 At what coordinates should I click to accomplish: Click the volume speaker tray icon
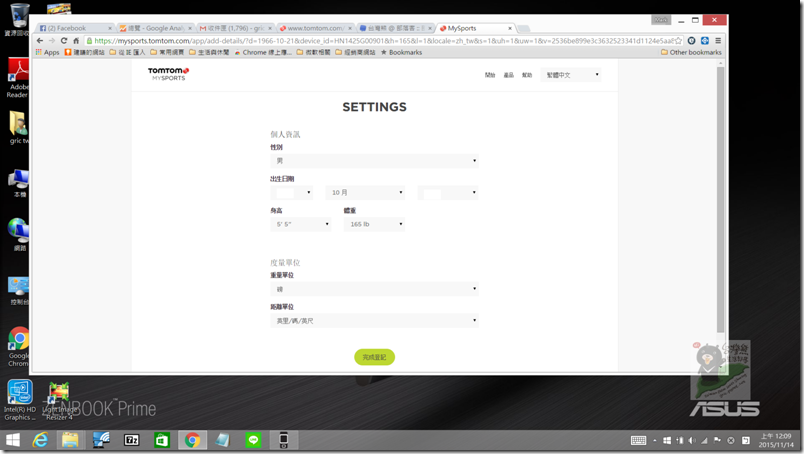pos(692,440)
